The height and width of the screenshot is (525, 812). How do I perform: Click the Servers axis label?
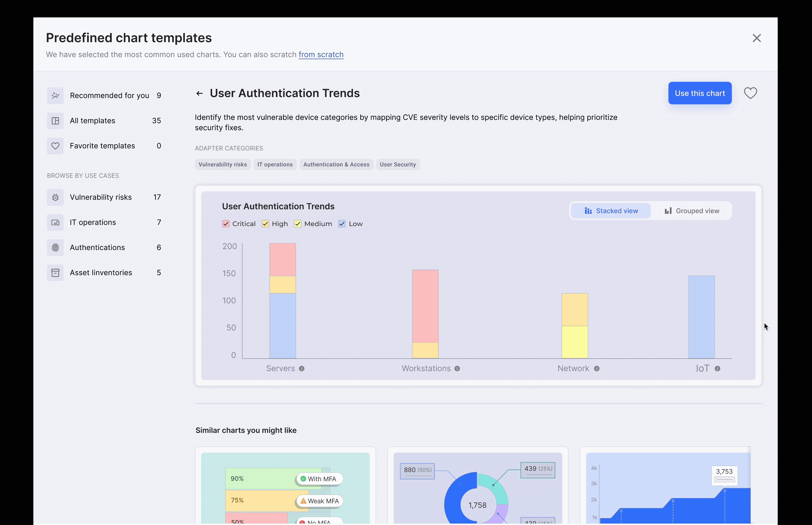281,368
